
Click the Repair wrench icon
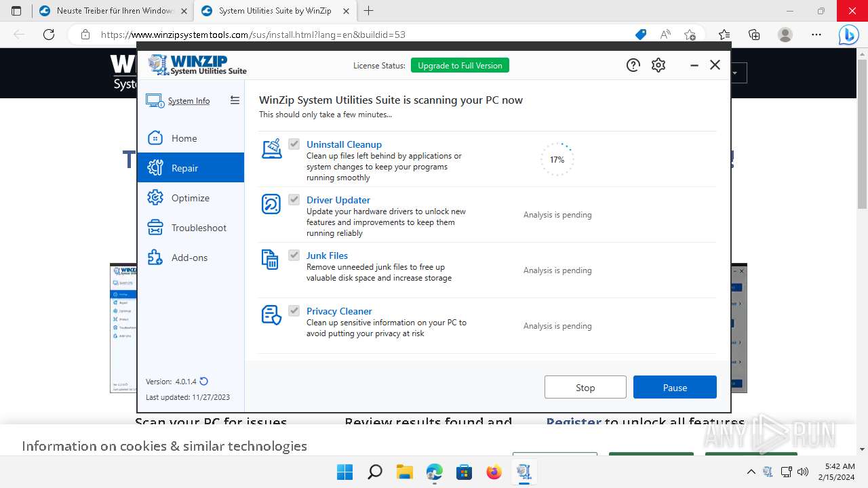coord(155,168)
